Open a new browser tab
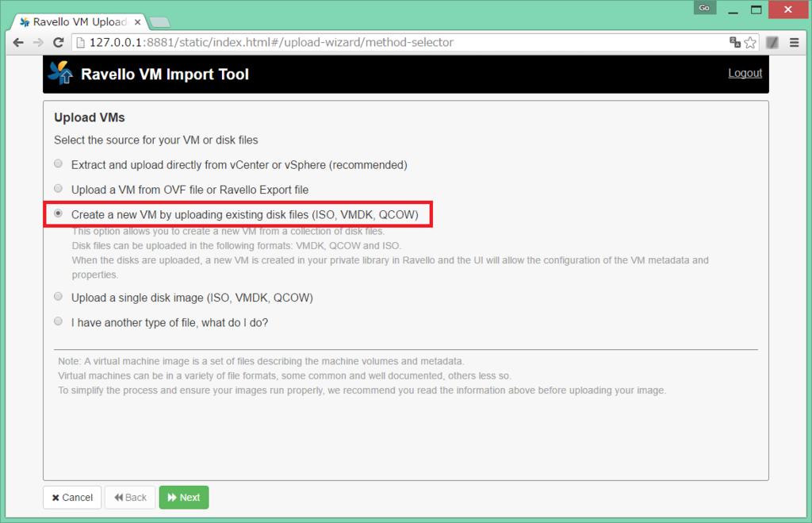The image size is (812, 523). click(x=159, y=22)
